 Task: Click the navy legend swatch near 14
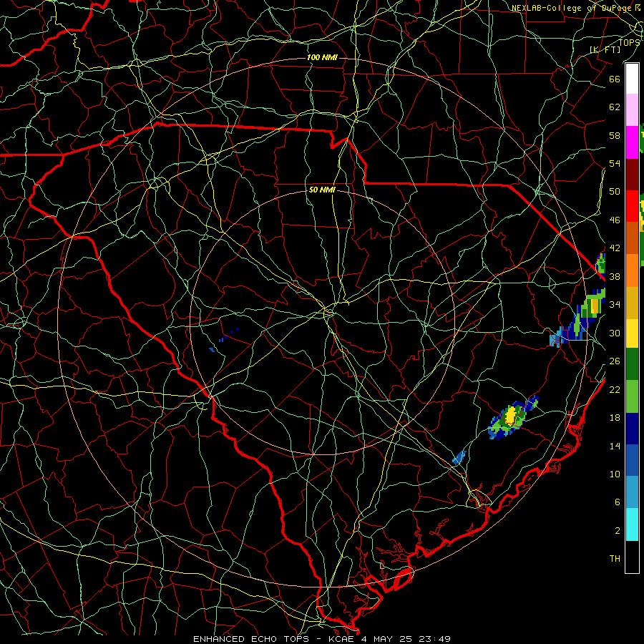(632, 429)
